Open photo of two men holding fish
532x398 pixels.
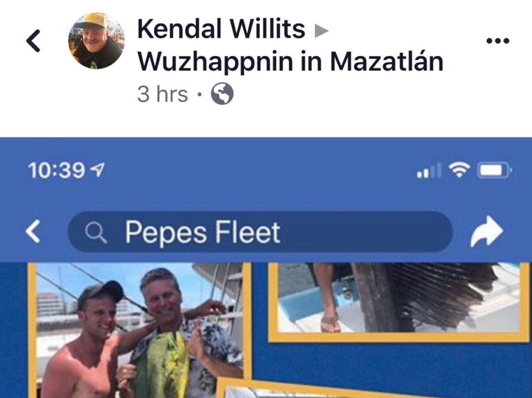139,330
